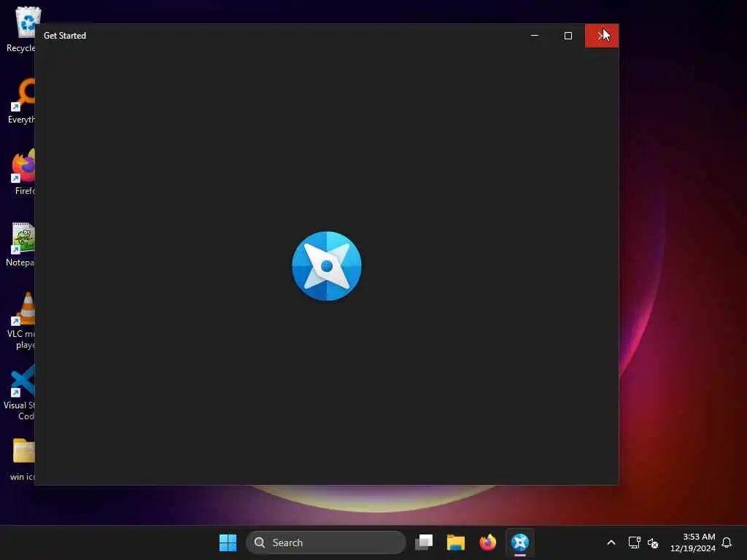Viewport: 747px width, 560px height.
Task: Expand the hidden system tray icons
Action: (x=611, y=542)
